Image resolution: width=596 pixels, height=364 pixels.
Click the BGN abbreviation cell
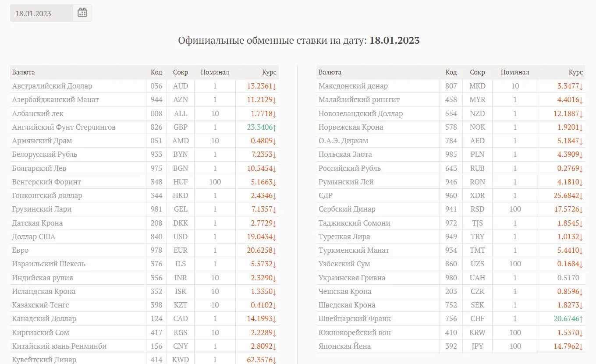point(181,168)
